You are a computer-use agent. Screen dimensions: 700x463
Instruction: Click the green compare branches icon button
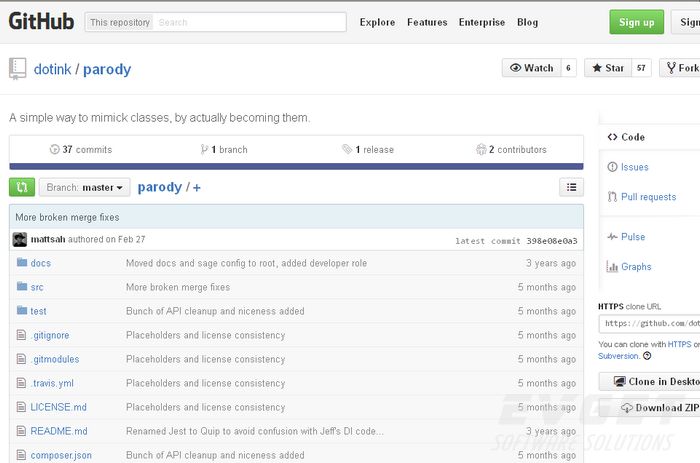(x=22, y=187)
